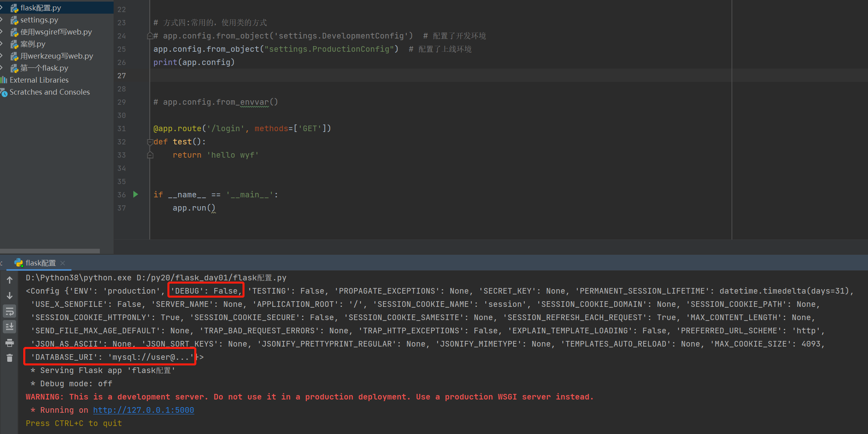Click the horizontal scrollbar in project panel
Image resolution: width=868 pixels, height=434 pixels.
(50, 251)
